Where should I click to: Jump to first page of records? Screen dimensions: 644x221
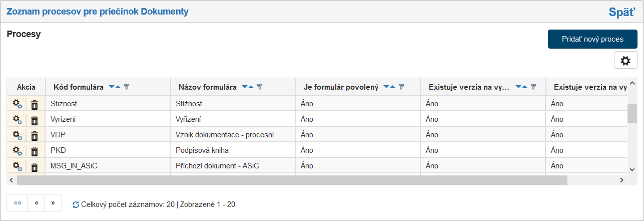tap(18, 203)
